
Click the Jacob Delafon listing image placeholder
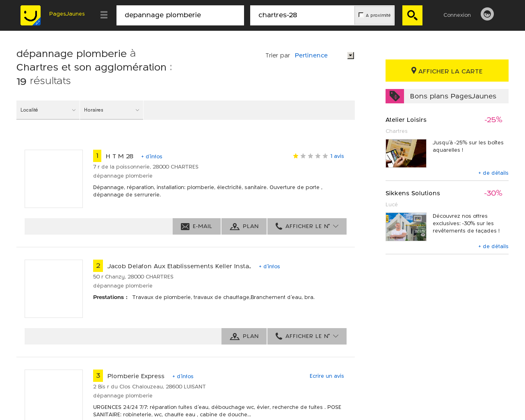click(54, 289)
